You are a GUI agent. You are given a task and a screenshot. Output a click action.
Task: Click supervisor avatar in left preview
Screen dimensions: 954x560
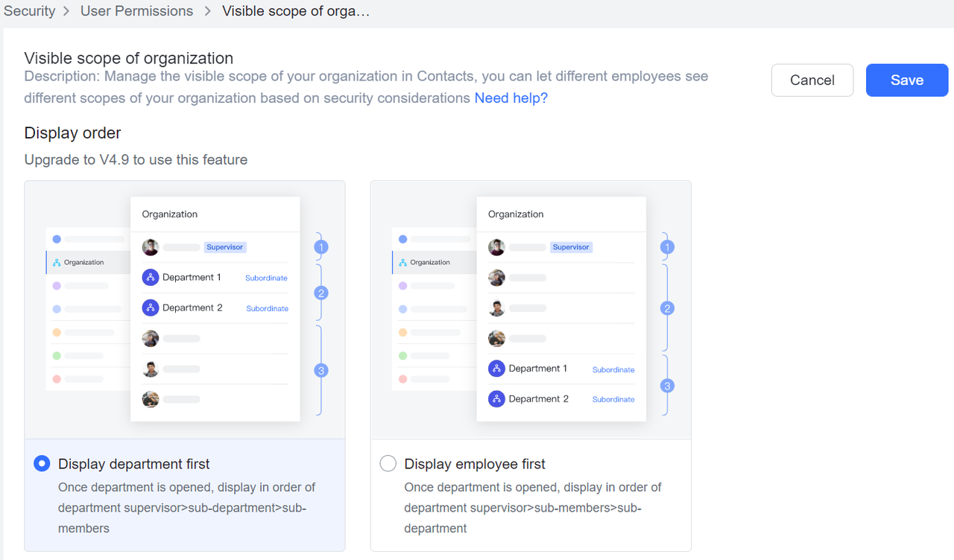[151, 247]
